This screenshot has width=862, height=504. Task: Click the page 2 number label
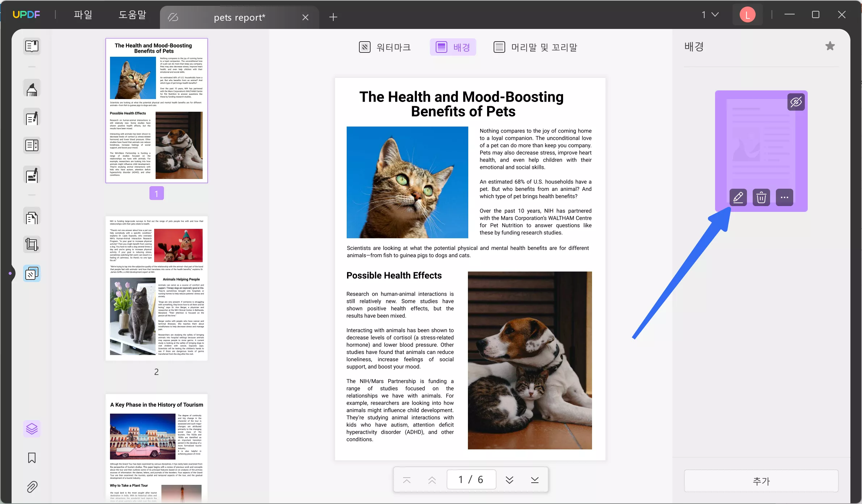point(156,372)
